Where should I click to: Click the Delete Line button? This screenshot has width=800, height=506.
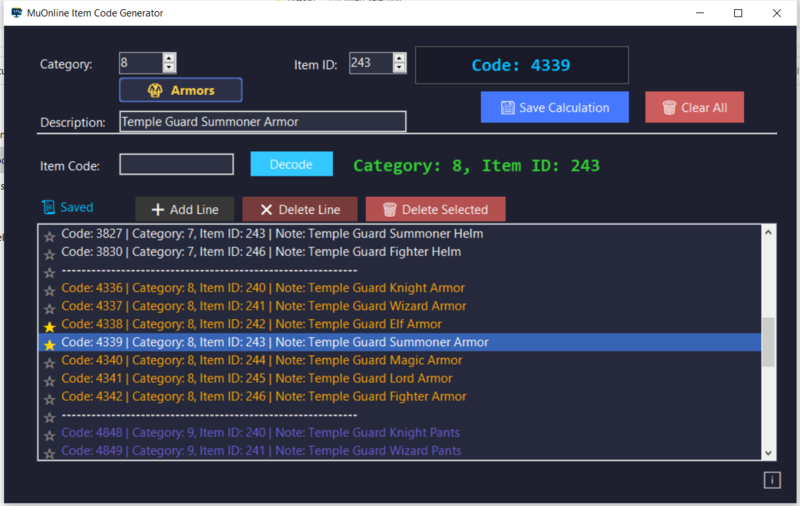[x=300, y=209]
